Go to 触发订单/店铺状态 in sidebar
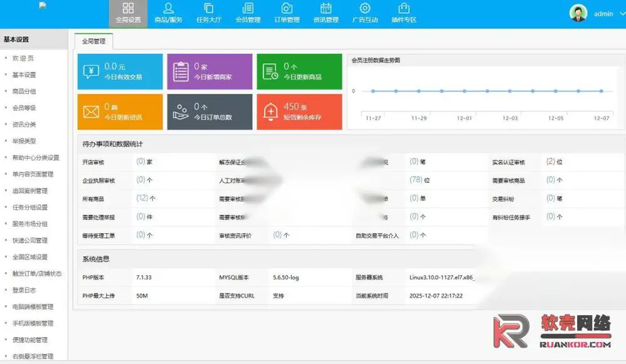The image size is (626, 364). click(x=37, y=274)
